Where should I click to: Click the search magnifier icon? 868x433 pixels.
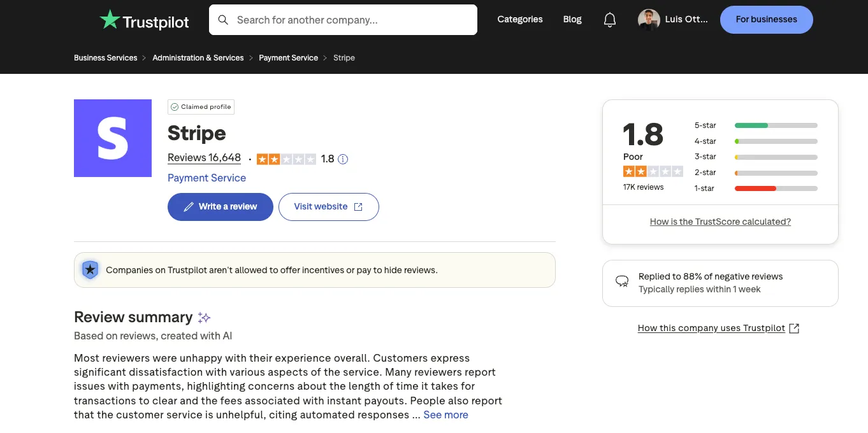coord(223,20)
